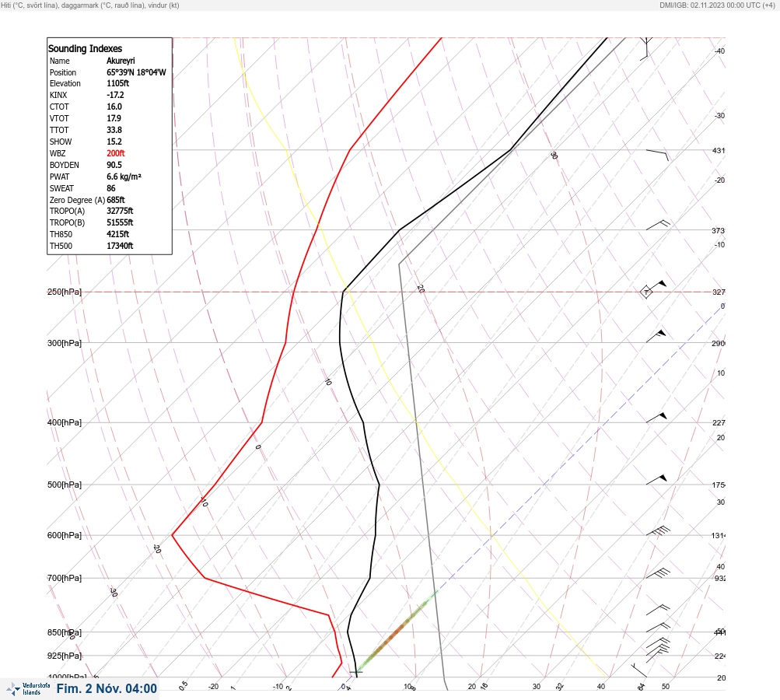Click the elevation value '1105ft'
The width and height of the screenshot is (780, 700).
tap(118, 83)
